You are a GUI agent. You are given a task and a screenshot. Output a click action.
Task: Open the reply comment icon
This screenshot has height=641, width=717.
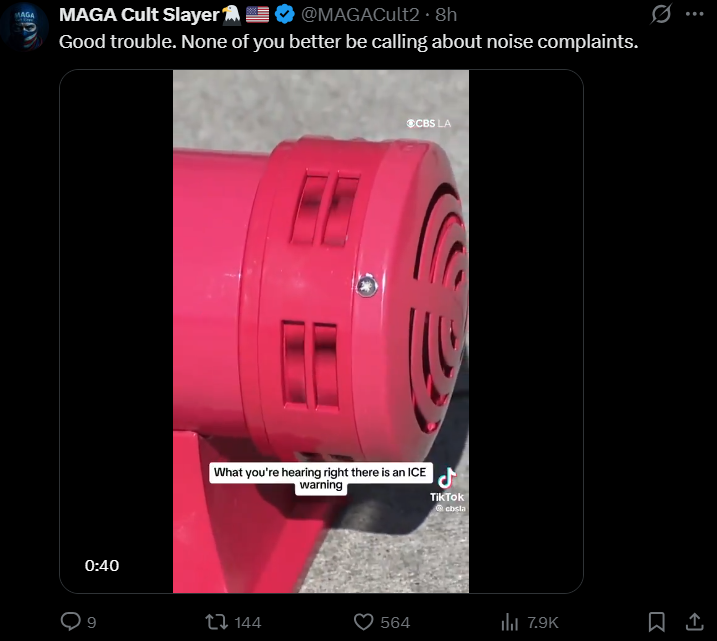coord(70,622)
